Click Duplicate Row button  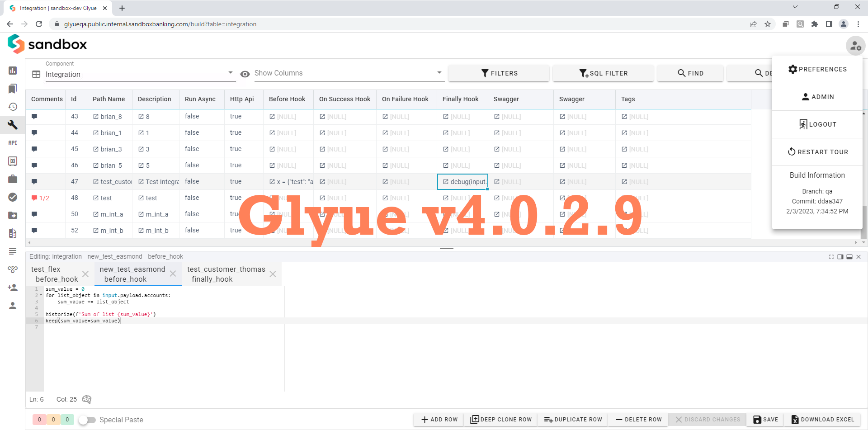[573, 420]
